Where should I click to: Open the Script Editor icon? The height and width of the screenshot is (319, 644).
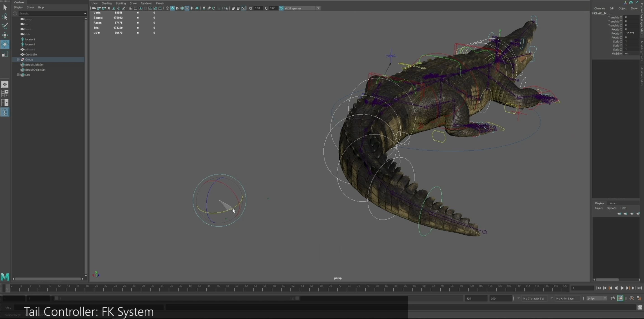click(639, 307)
